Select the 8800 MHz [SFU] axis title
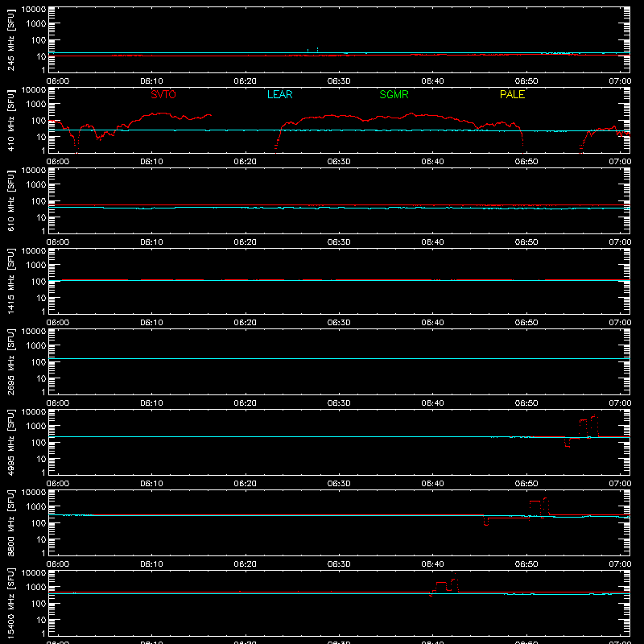This screenshot has height=644, width=644. click(10, 522)
